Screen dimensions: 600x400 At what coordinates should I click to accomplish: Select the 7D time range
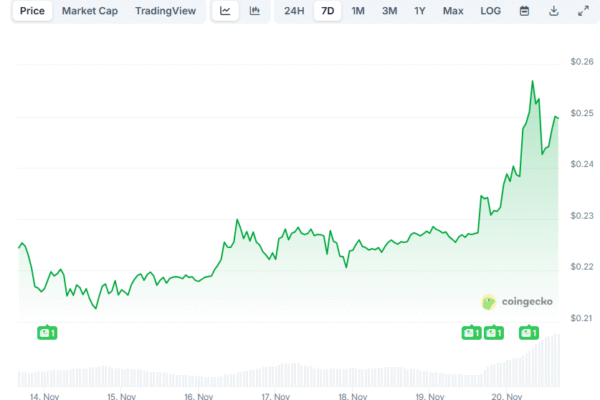(326, 11)
